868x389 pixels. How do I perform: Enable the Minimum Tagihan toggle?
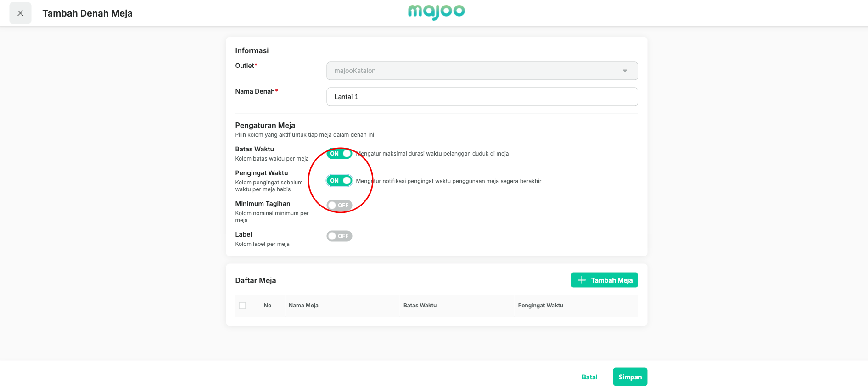(340, 205)
